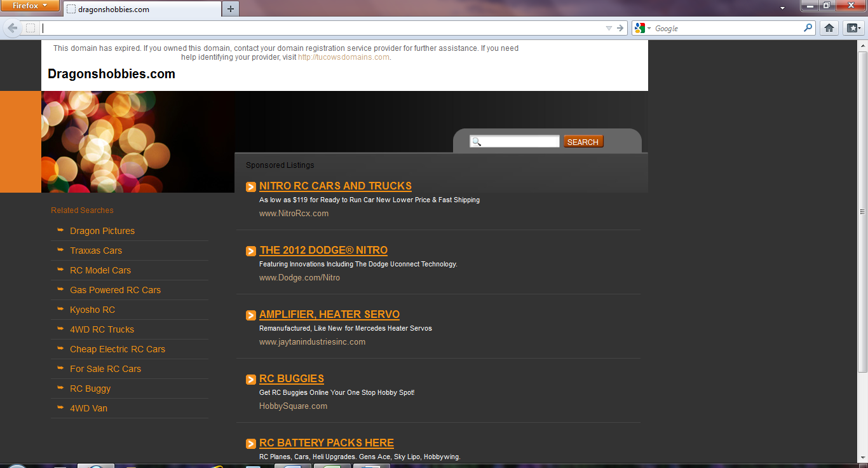
Task: Open the Traxxas Cars related search
Action: coord(96,251)
